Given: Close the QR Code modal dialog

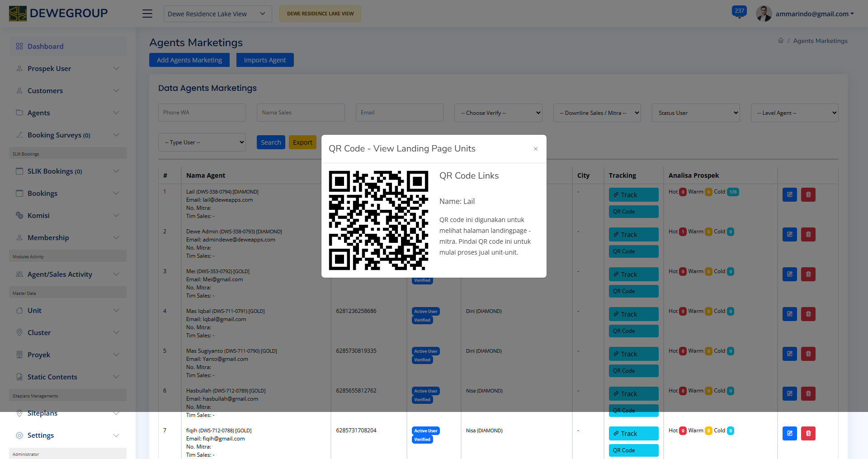Looking at the screenshot, I should coord(536,149).
